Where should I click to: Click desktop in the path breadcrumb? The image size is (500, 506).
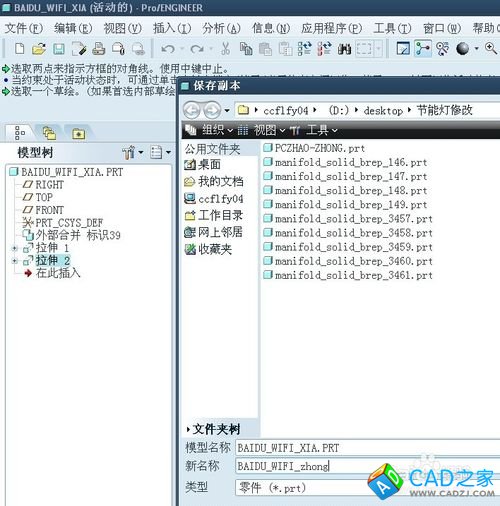tap(383, 110)
